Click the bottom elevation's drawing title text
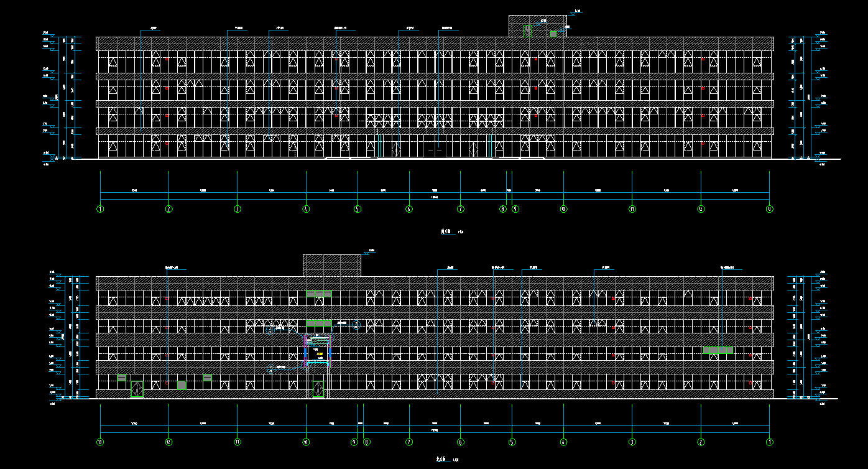868x469 pixels. click(442, 459)
